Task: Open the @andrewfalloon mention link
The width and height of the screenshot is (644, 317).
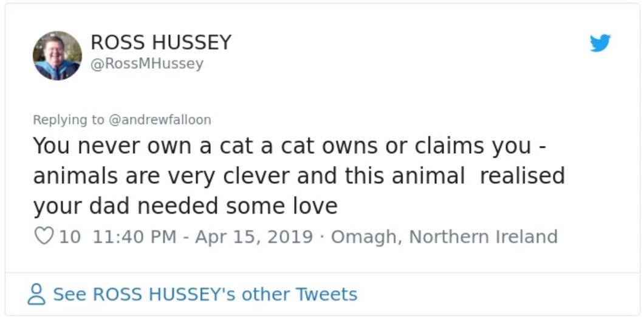Action: tap(159, 120)
